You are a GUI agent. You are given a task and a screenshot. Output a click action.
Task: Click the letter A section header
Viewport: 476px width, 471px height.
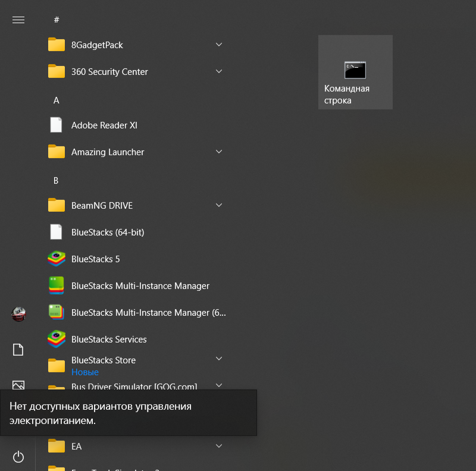point(57,101)
